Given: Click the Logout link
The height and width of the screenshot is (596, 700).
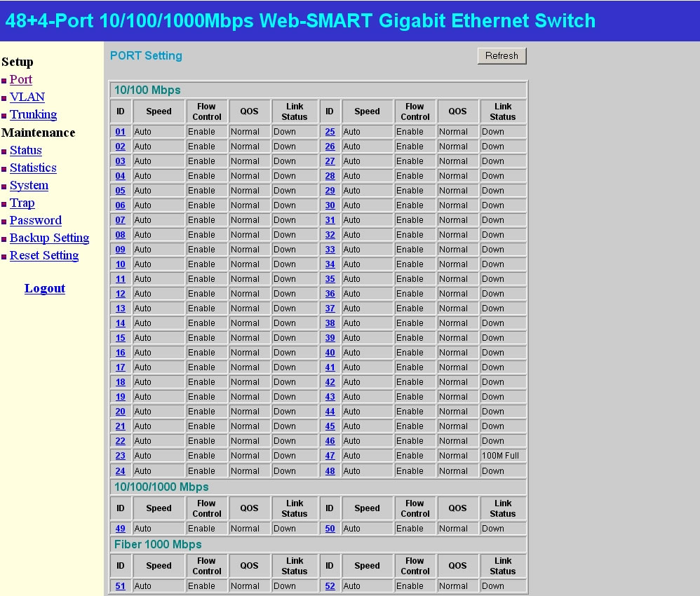Looking at the screenshot, I should (45, 288).
